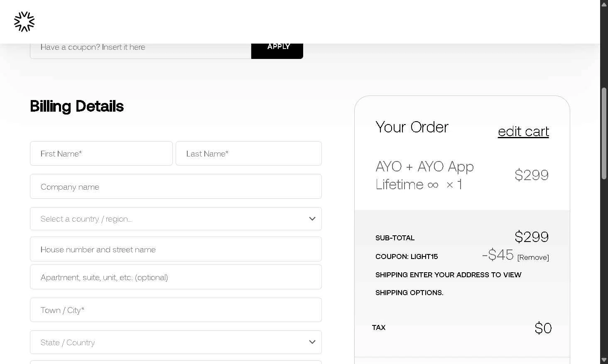Image resolution: width=608 pixels, height=364 pixels.
Task: Click the edit cart link
Action: (523, 132)
